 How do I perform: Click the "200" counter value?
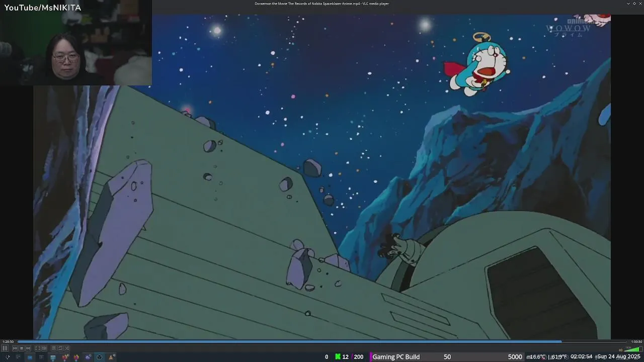pyautogui.click(x=358, y=356)
